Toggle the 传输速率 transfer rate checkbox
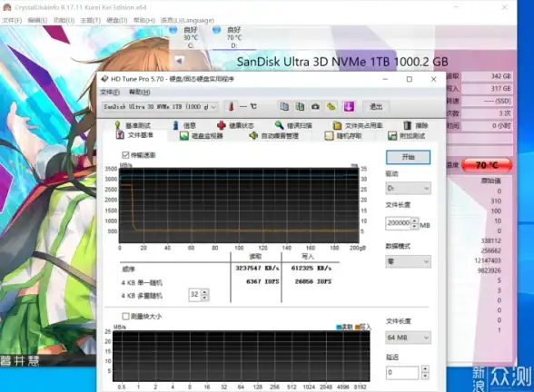534x392 pixels. pyautogui.click(x=125, y=155)
